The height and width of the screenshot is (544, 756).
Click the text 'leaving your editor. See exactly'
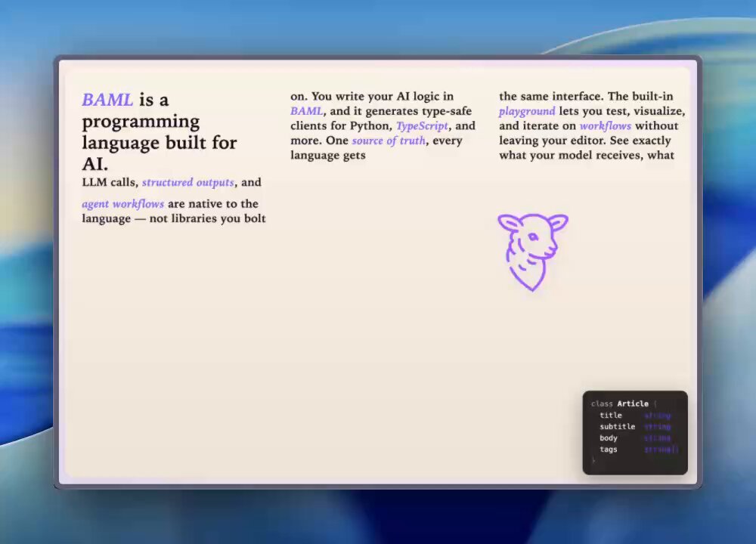pyautogui.click(x=585, y=141)
